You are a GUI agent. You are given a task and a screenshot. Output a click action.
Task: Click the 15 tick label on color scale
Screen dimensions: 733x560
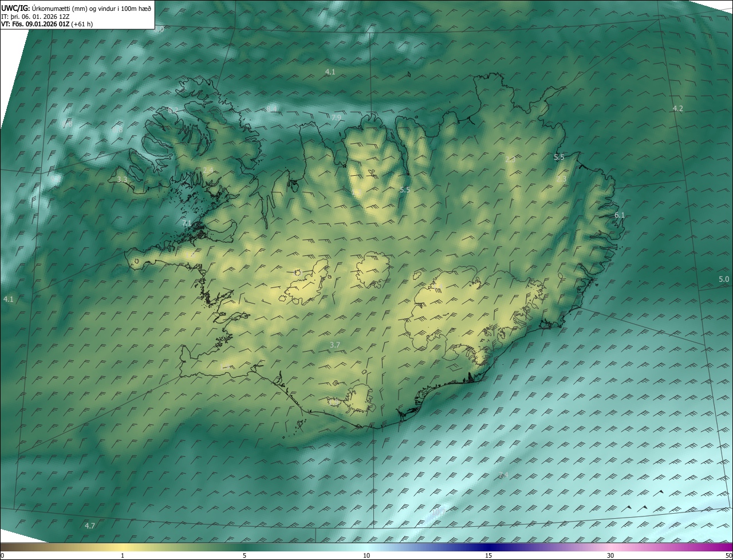coord(488,555)
